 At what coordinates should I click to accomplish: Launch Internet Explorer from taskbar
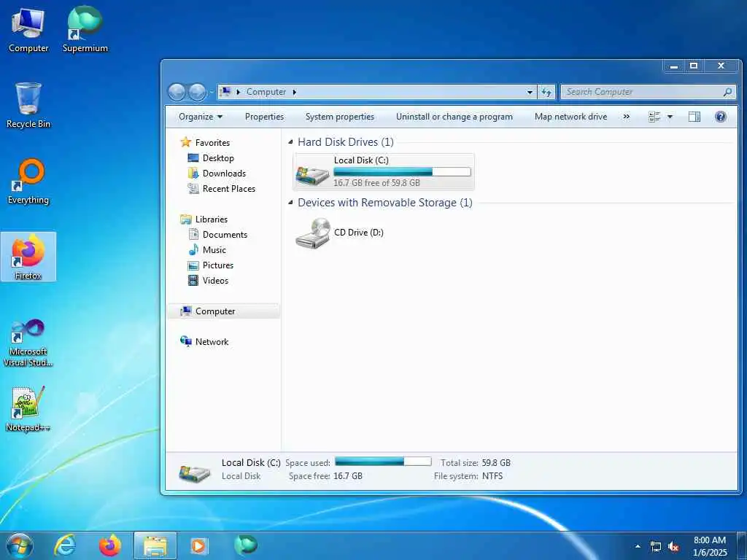pyautogui.click(x=65, y=545)
